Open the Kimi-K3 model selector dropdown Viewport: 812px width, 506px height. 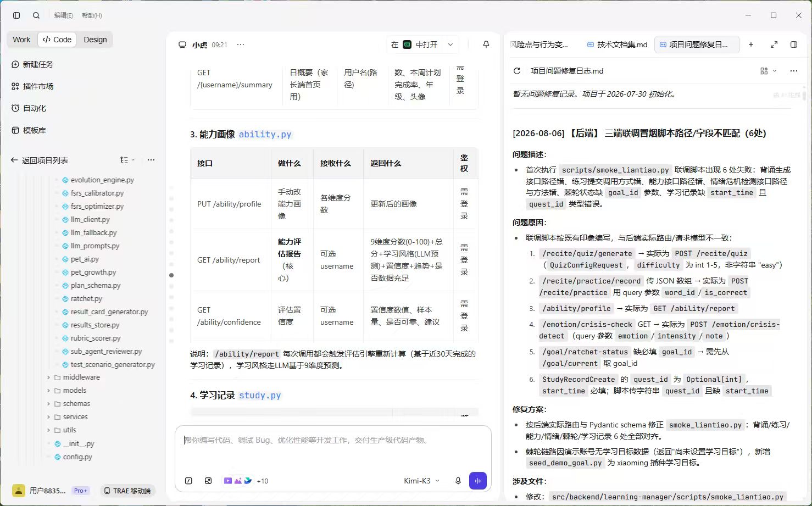(421, 481)
